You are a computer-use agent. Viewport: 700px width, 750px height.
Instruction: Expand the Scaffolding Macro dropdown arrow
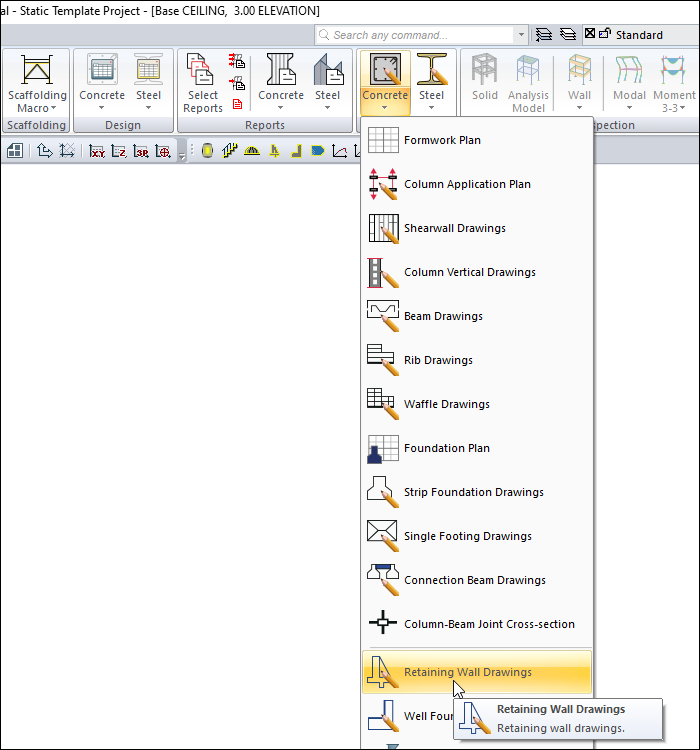(x=53, y=108)
